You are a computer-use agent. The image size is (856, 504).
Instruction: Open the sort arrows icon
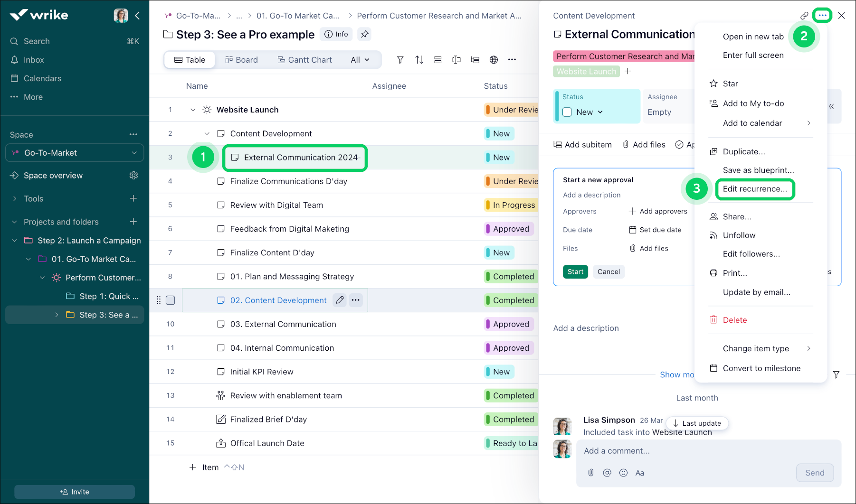419,60
